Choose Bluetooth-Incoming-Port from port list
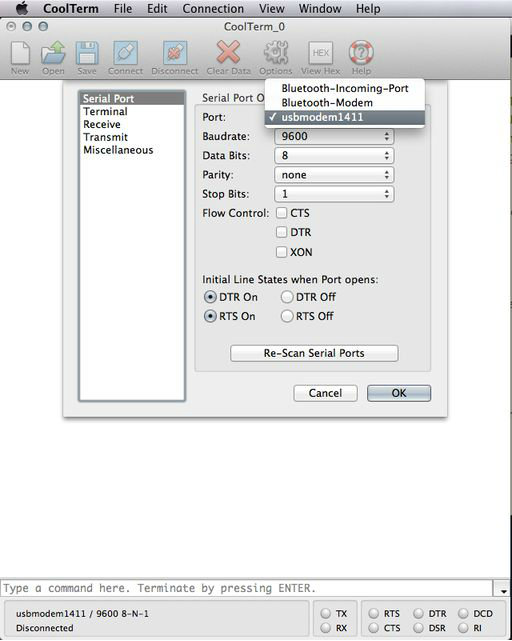Viewport: 512px width, 641px height. 345,88
